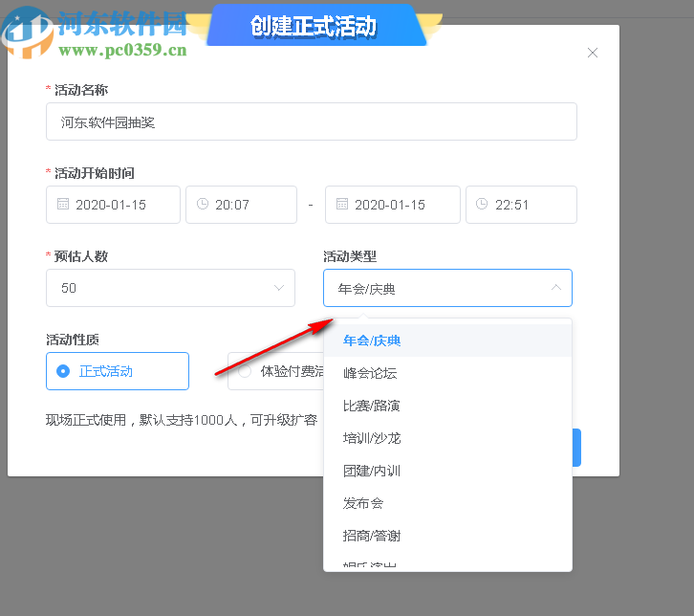Click the down chevron in 预估人数 box
Image resolution: width=694 pixels, height=616 pixels.
coord(279,288)
